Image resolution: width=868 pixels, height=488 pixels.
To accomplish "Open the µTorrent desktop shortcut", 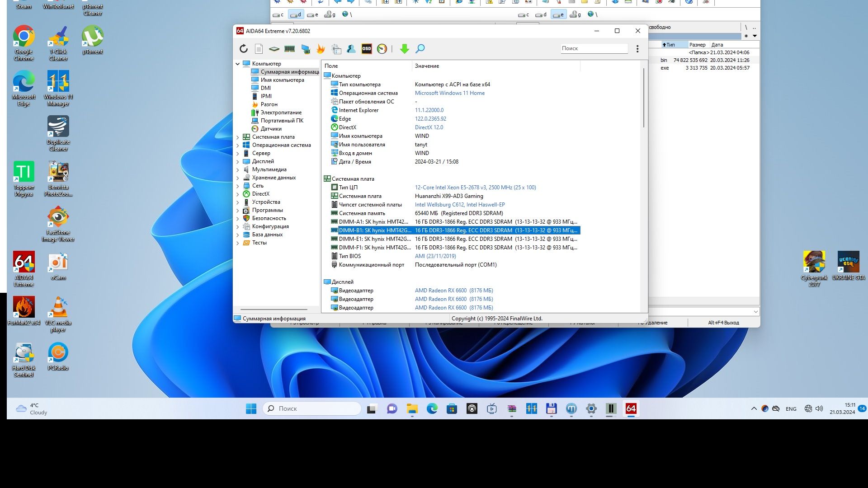I will (93, 40).
